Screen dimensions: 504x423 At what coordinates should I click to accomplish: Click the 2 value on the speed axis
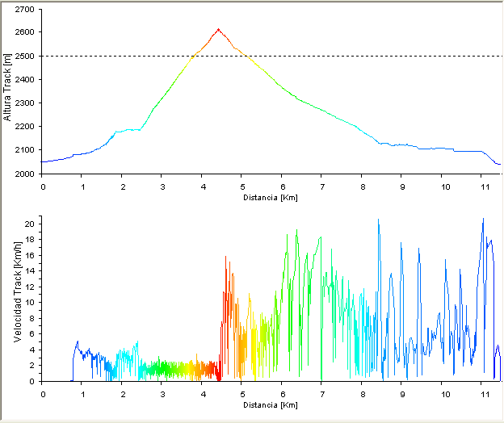(31, 366)
